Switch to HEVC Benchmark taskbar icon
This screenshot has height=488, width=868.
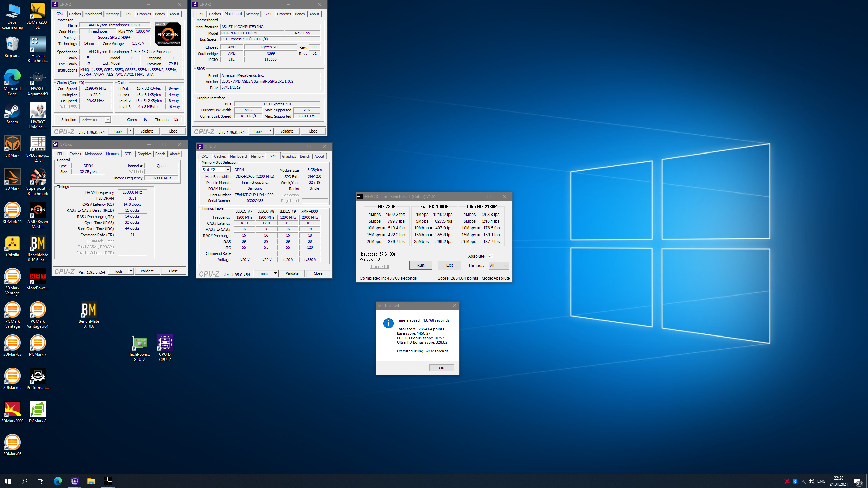(107, 481)
